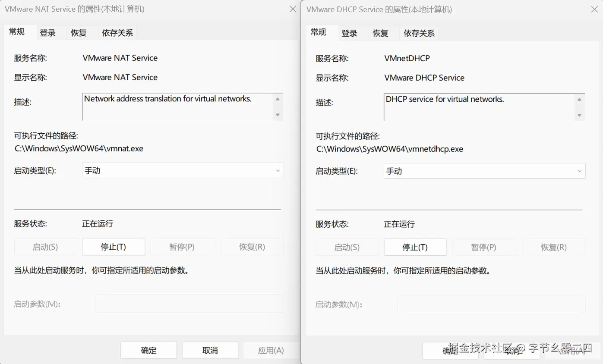Select path text C:\Windows\SysWOW64\vmnat.exe
The width and height of the screenshot is (603, 364).
79,148
